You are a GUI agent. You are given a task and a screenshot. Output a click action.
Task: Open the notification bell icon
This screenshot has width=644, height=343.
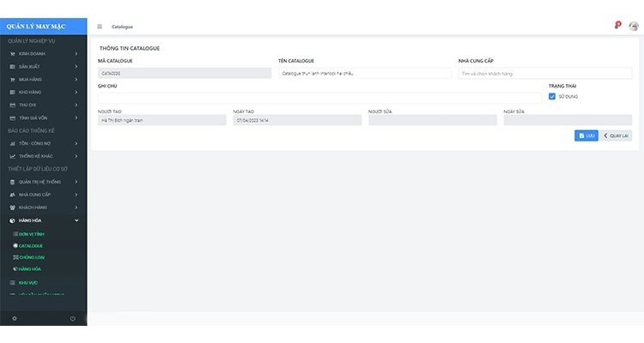tap(617, 26)
